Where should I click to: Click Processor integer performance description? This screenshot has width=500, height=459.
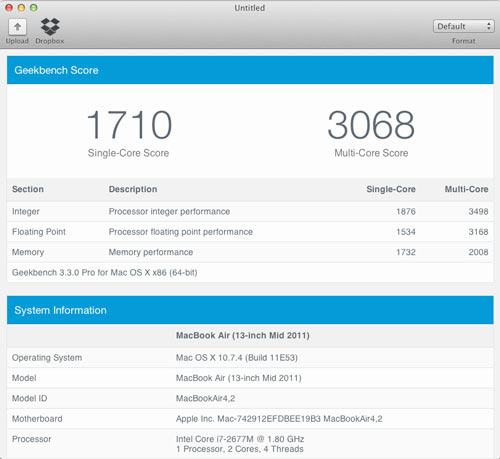tap(169, 211)
